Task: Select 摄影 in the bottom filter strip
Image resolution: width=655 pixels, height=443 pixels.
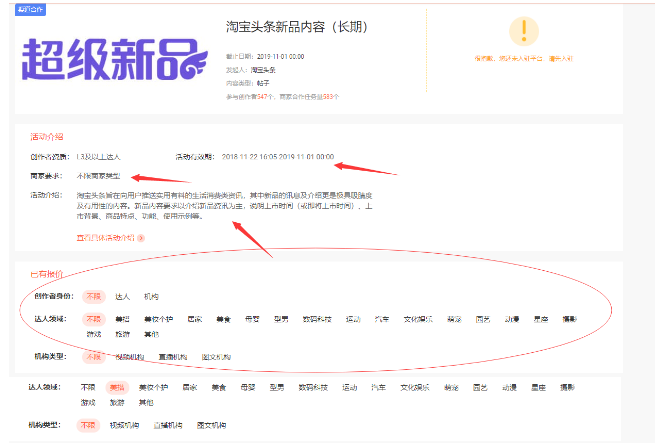Action: 567,387
